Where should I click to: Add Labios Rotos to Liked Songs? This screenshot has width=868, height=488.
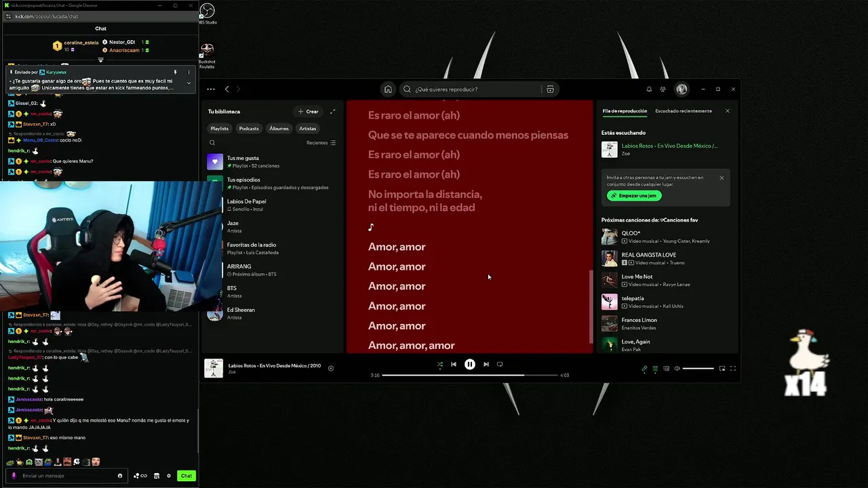click(x=331, y=368)
